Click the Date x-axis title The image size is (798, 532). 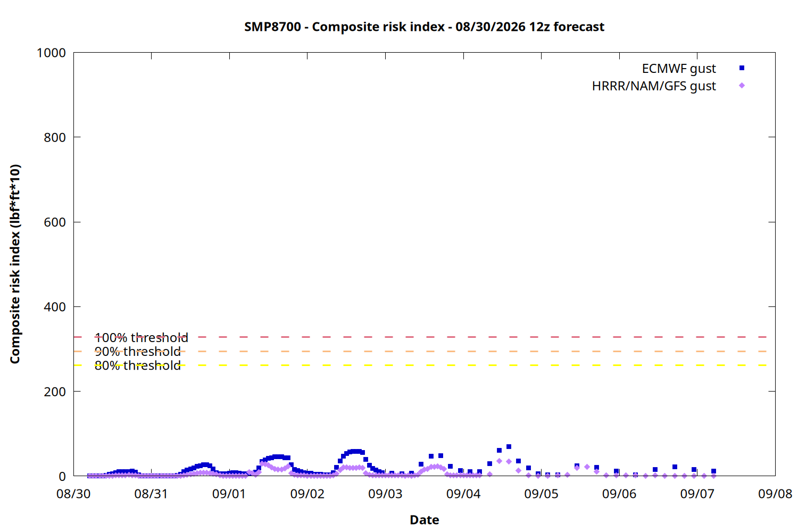click(x=425, y=520)
